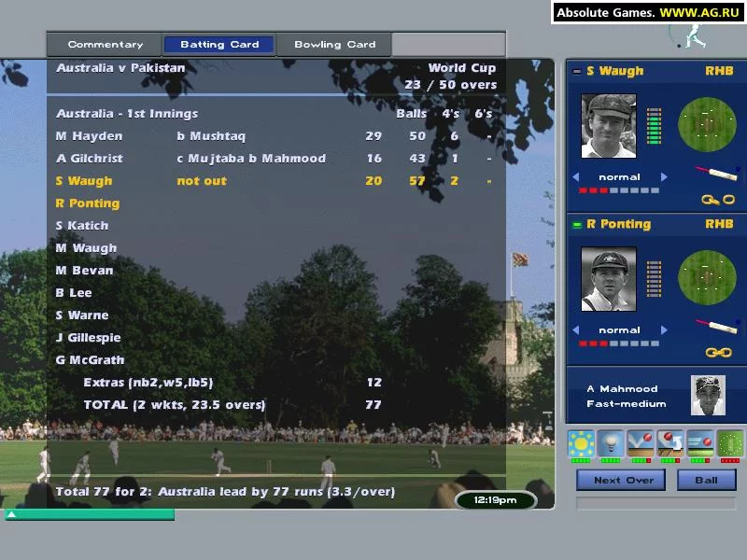The image size is (747, 560).
Task: Select S Katich in the batting card
Action: point(82,226)
